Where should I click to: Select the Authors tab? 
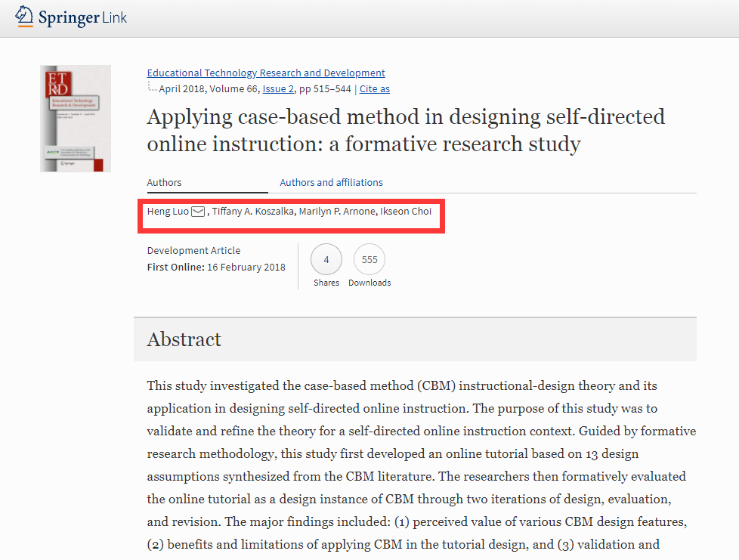165,182
